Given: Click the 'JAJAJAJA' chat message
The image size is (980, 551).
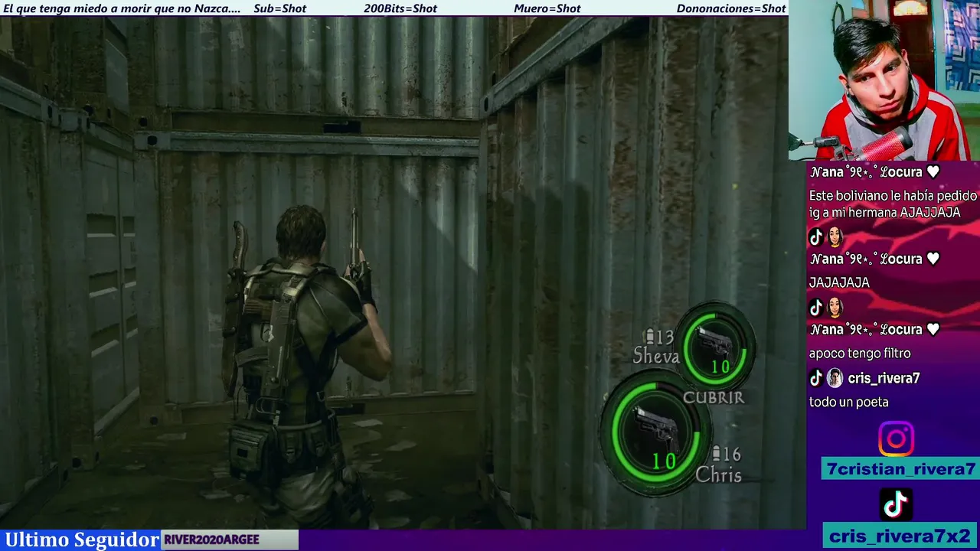Looking at the screenshot, I should coord(839,282).
